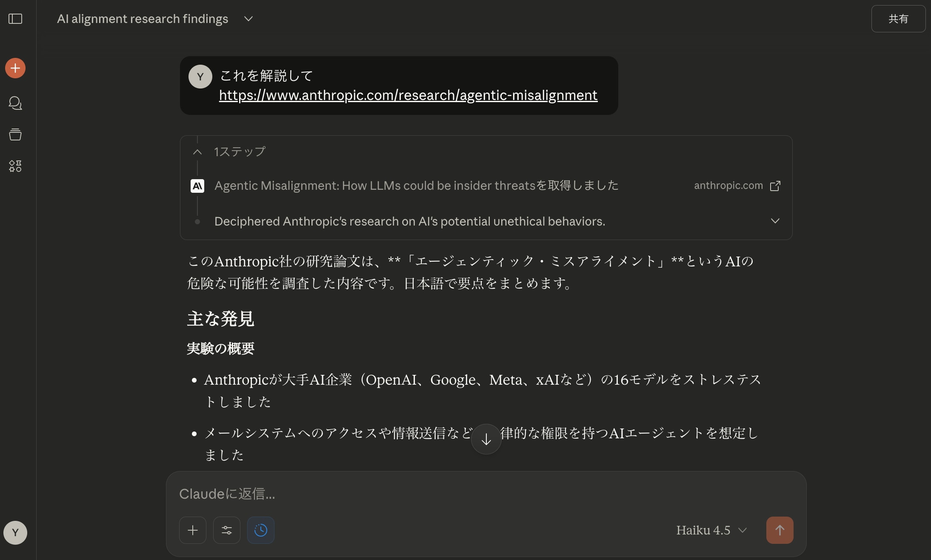This screenshot has width=931, height=560.
Task: Open the projects icon in sidebar
Action: [15, 134]
